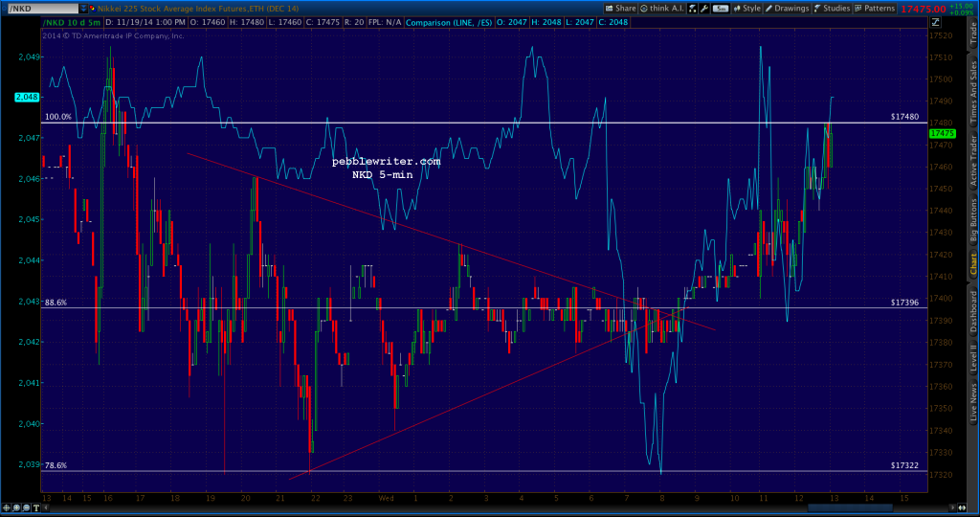The width and height of the screenshot is (980, 517).
Task: Open chart settings wrench icon
Action: click(704, 9)
